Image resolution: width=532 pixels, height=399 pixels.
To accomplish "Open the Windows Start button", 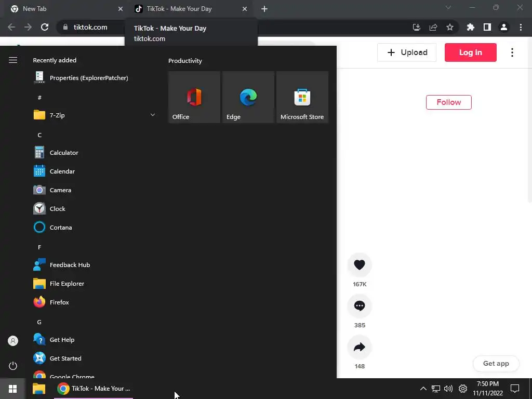I will (x=12, y=389).
